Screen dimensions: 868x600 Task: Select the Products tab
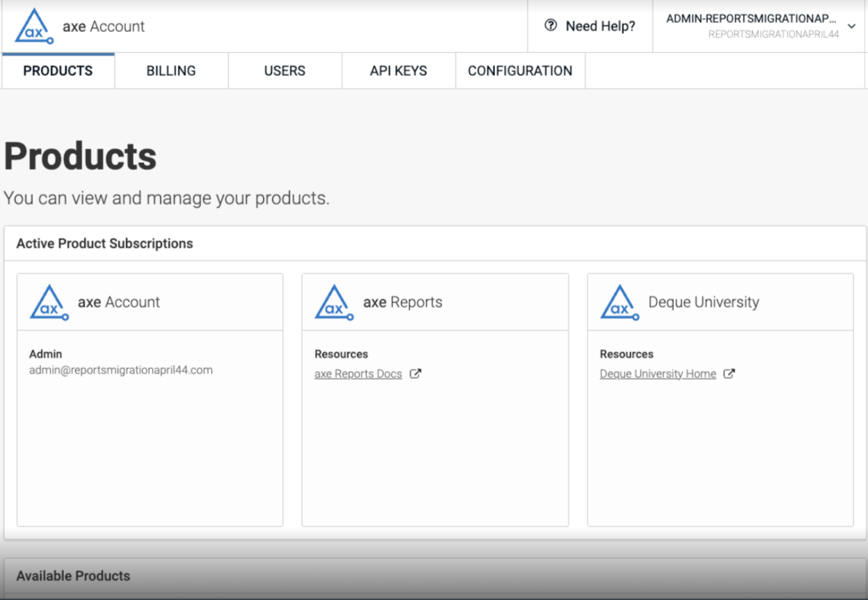coord(58,71)
